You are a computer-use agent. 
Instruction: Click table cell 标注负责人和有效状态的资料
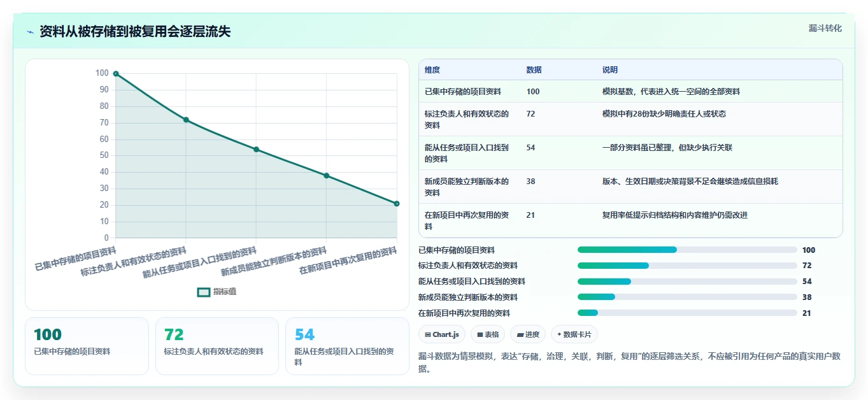pyautogui.click(x=467, y=119)
